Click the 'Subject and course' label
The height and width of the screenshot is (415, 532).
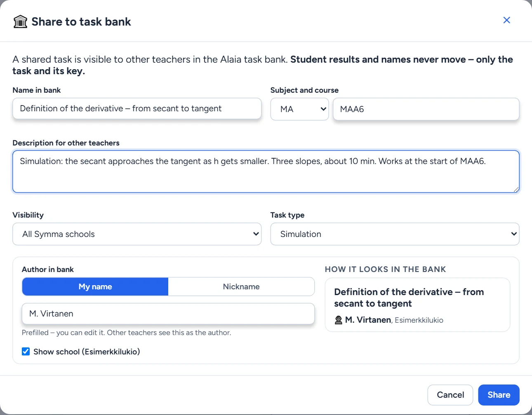(x=304, y=90)
